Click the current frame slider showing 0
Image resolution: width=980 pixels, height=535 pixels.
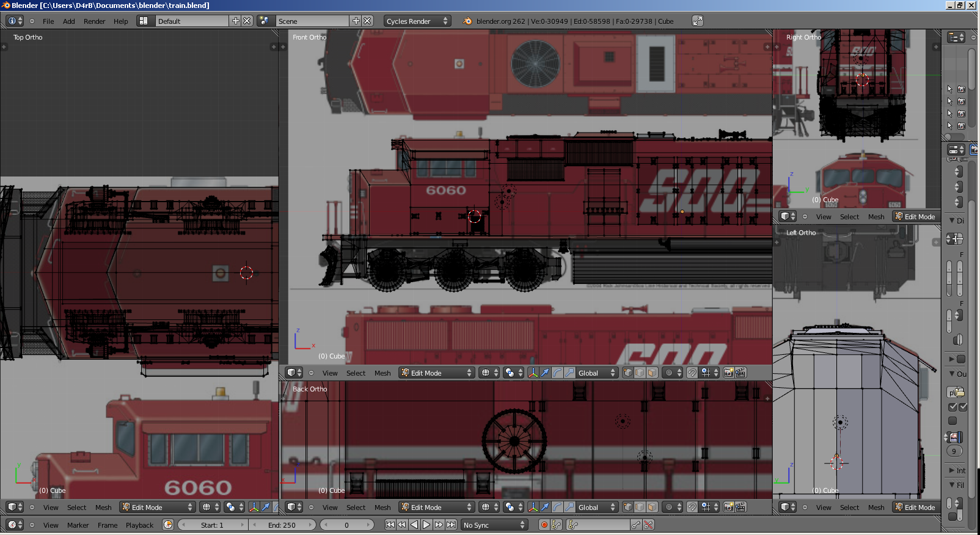[x=347, y=525]
